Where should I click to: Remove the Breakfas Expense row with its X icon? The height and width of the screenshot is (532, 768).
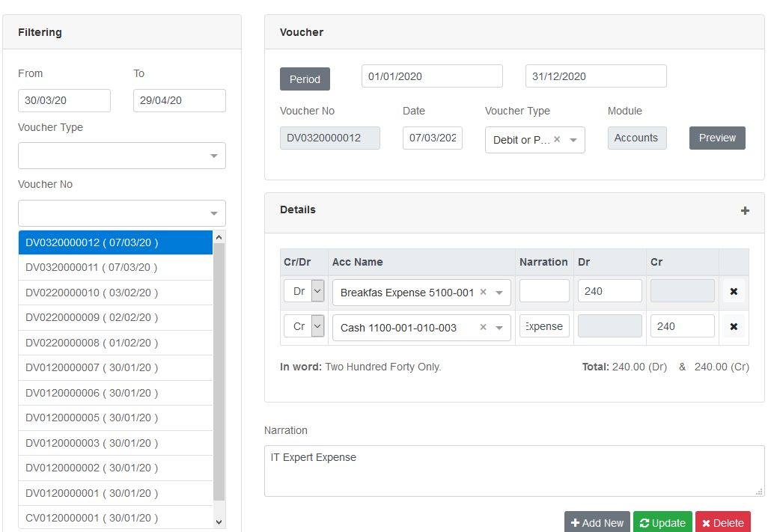734,290
